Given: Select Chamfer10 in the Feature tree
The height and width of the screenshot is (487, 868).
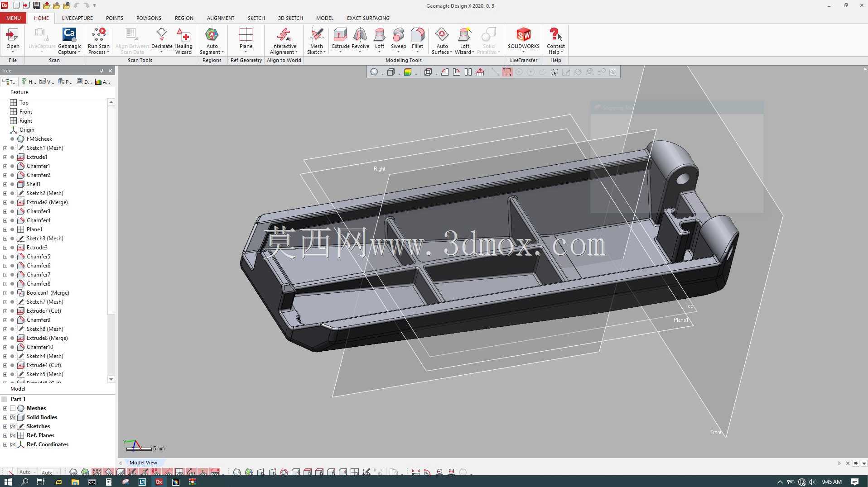Looking at the screenshot, I should pos(39,347).
